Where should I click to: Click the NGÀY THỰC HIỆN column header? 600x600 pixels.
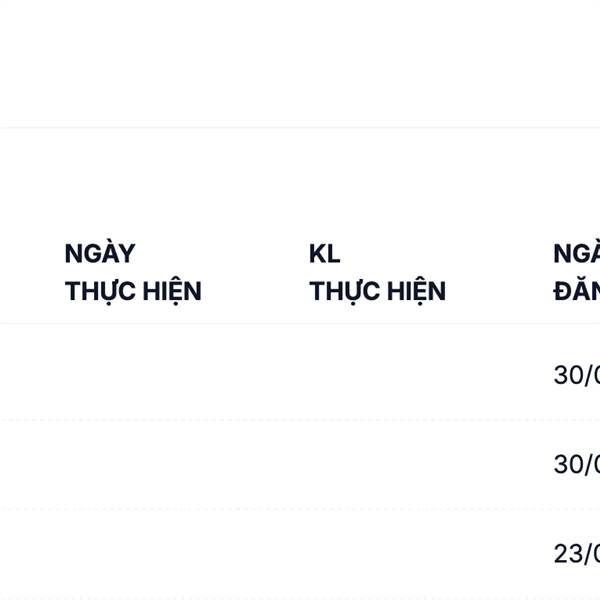click(x=133, y=272)
